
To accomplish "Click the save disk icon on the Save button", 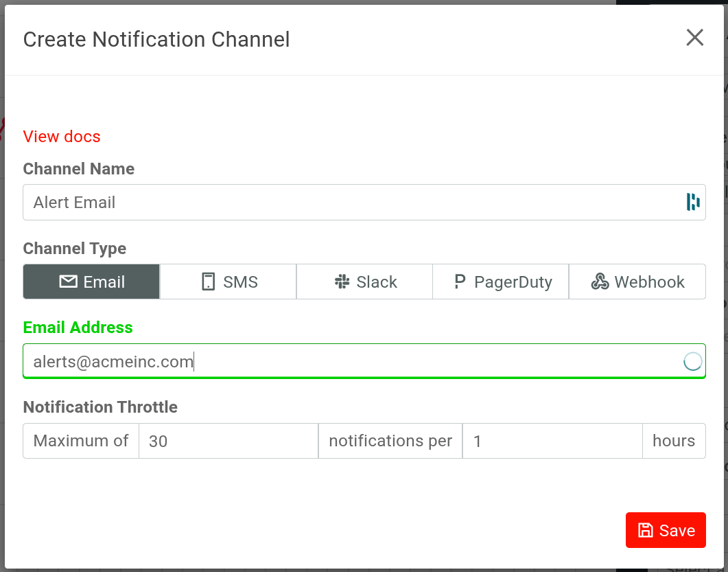I will (x=646, y=529).
